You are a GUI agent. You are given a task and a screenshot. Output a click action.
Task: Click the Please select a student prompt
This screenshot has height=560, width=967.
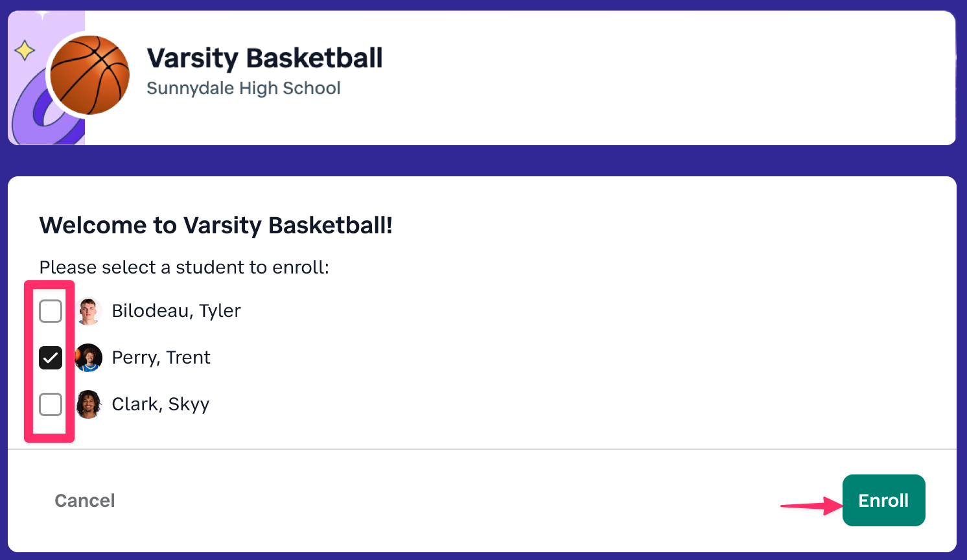pyautogui.click(x=184, y=267)
